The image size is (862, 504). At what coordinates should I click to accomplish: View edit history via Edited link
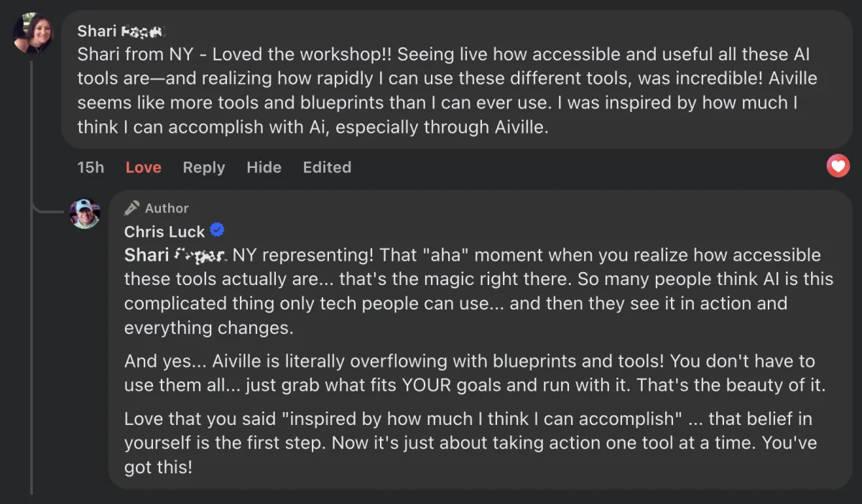click(327, 167)
